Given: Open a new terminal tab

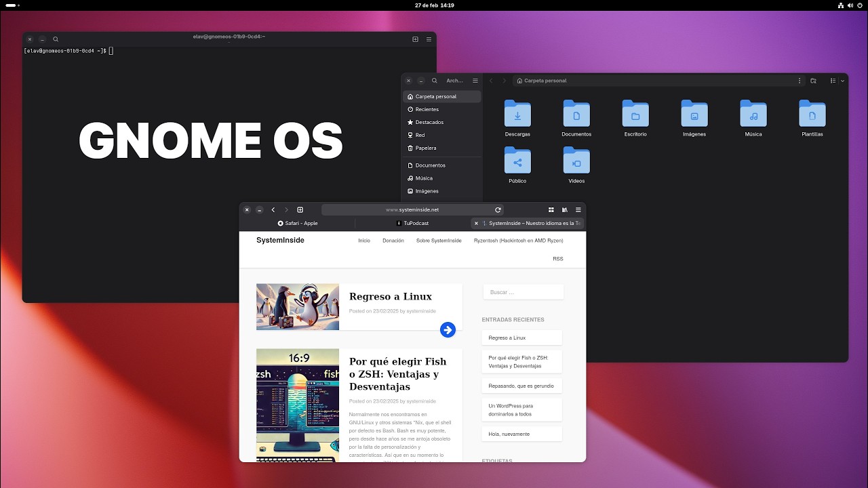Looking at the screenshot, I should click(x=416, y=39).
